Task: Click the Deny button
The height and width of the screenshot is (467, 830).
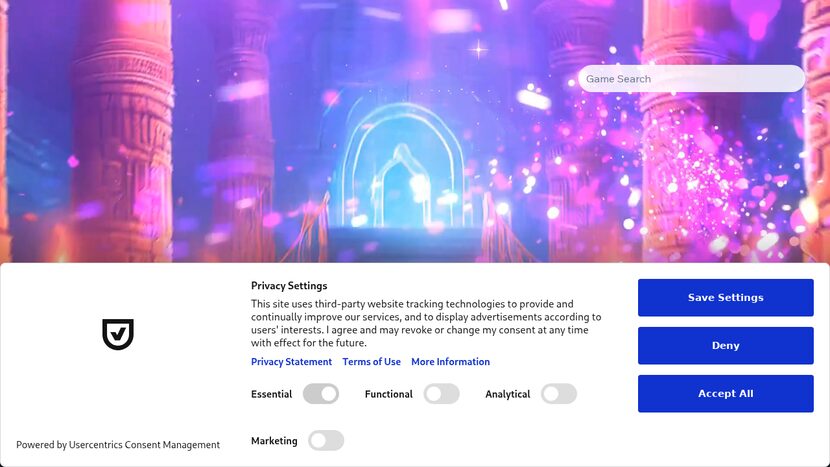Action: coord(725,346)
